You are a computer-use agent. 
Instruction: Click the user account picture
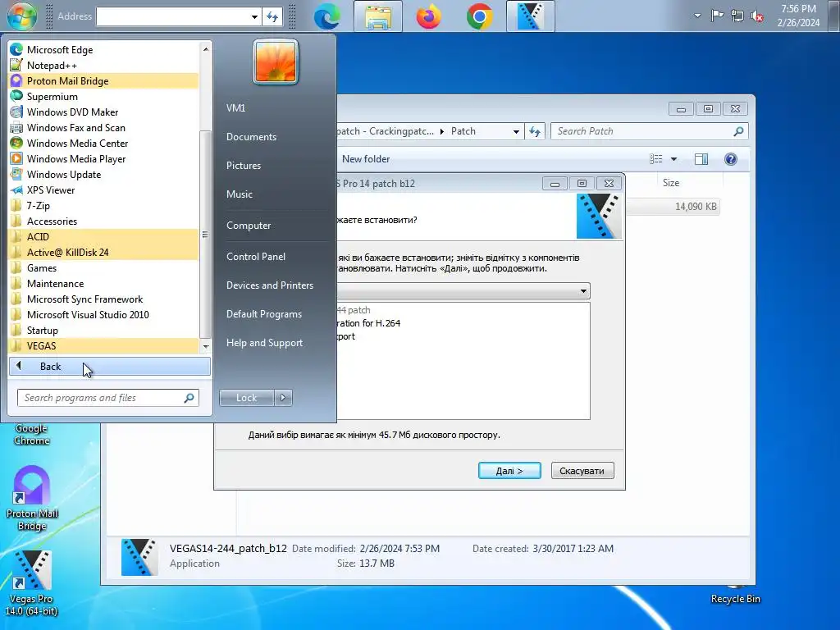276,62
